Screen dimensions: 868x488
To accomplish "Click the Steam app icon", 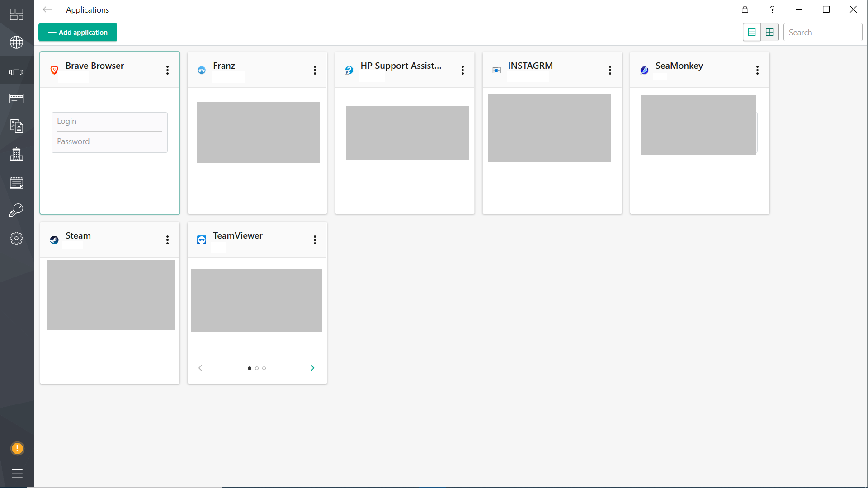I will (54, 240).
